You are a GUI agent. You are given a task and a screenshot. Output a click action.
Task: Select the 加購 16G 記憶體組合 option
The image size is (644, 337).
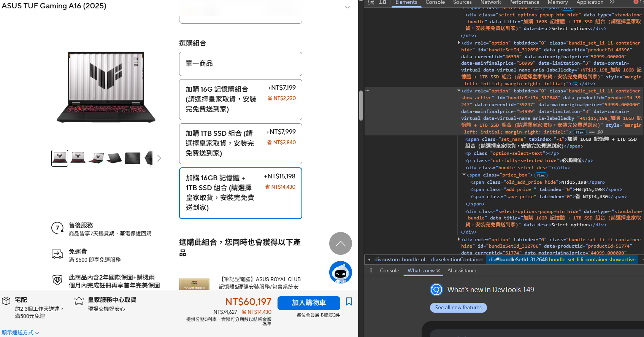pos(241,100)
